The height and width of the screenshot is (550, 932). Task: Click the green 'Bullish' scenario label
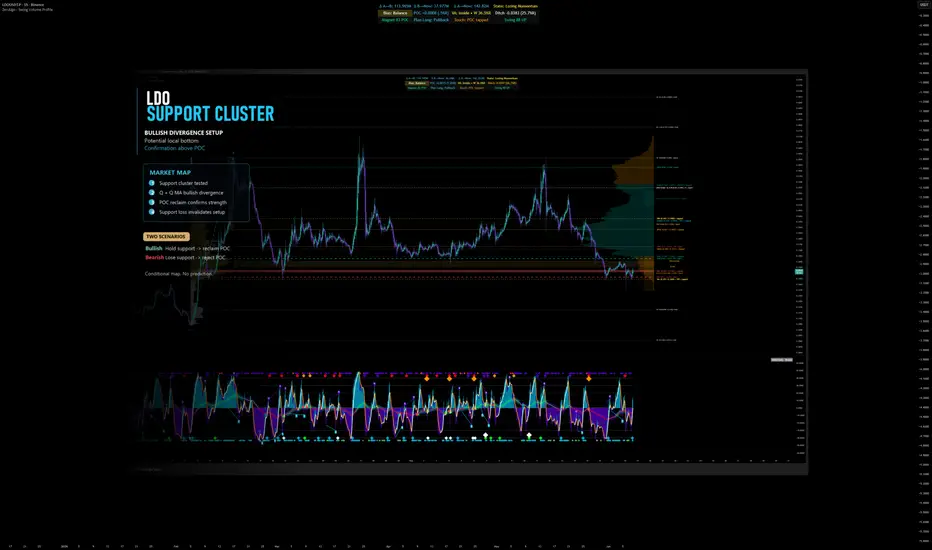coord(154,248)
